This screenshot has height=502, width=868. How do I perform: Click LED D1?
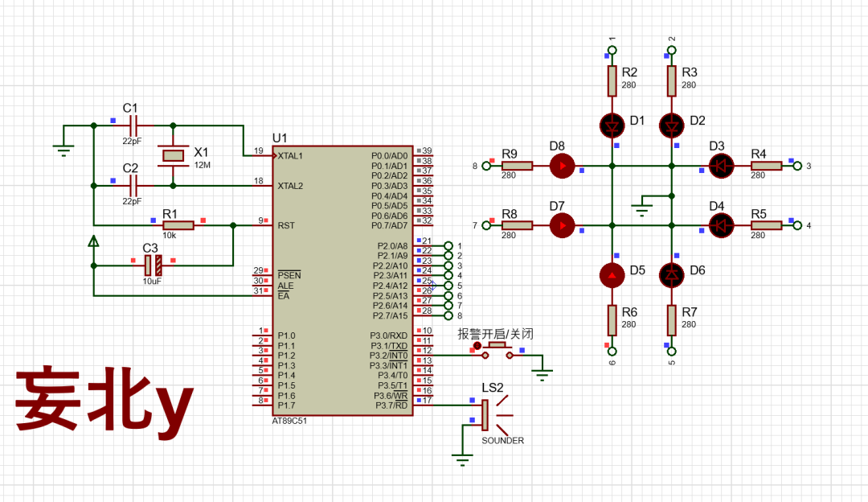[x=612, y=125]
